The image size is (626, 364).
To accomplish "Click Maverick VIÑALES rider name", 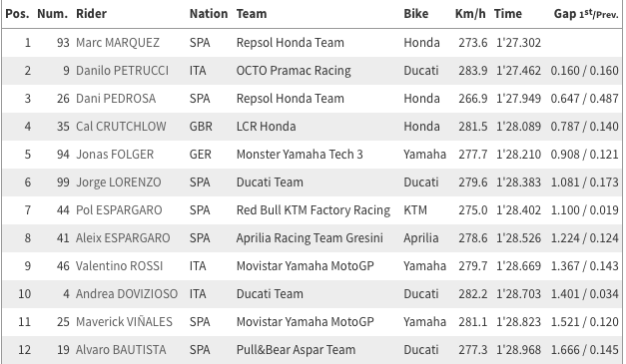I will click(124, 322).
